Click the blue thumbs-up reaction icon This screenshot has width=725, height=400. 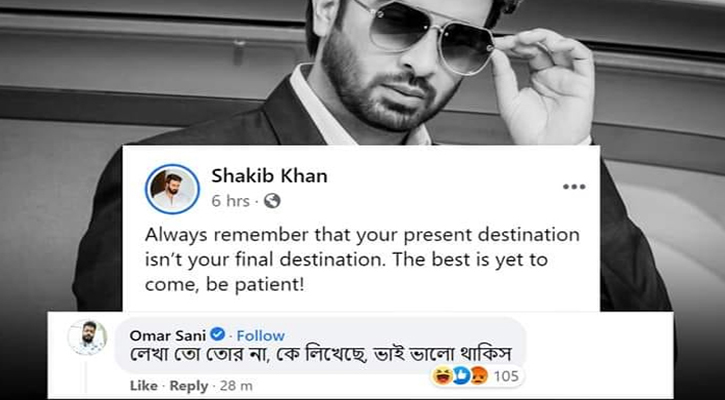[x=459, y=377]
